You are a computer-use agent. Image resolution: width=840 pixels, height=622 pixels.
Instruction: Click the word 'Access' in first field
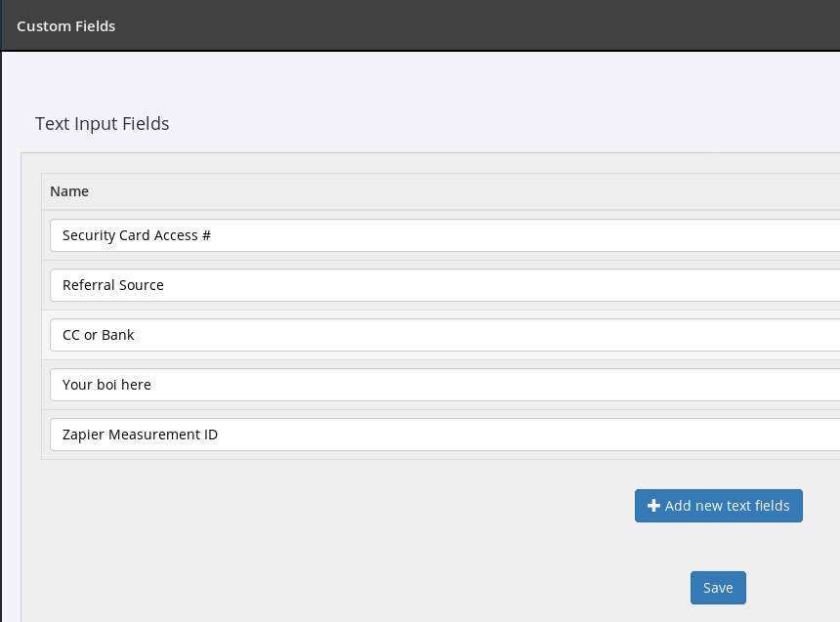[x=176, y=235]
